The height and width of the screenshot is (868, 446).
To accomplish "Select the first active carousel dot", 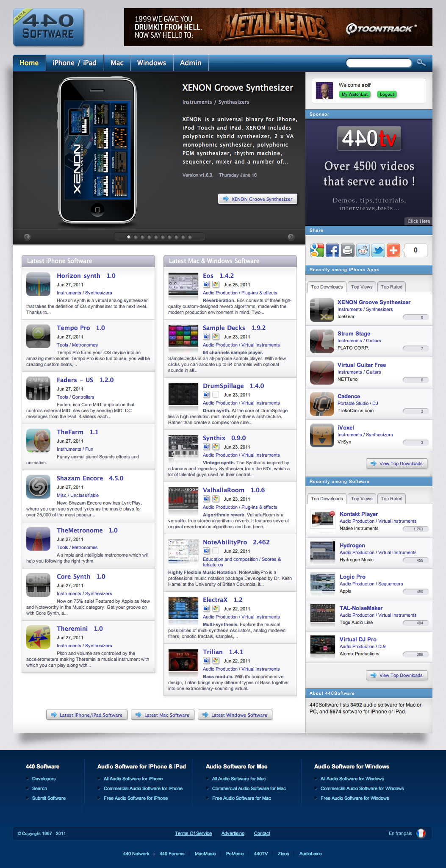I will click(129, 237).
